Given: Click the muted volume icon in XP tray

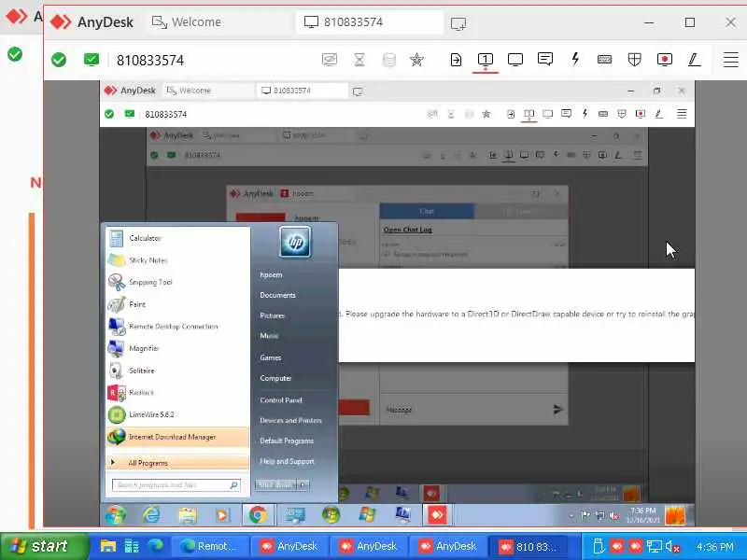Looking at the screenshot, I should tap(672, 547).
